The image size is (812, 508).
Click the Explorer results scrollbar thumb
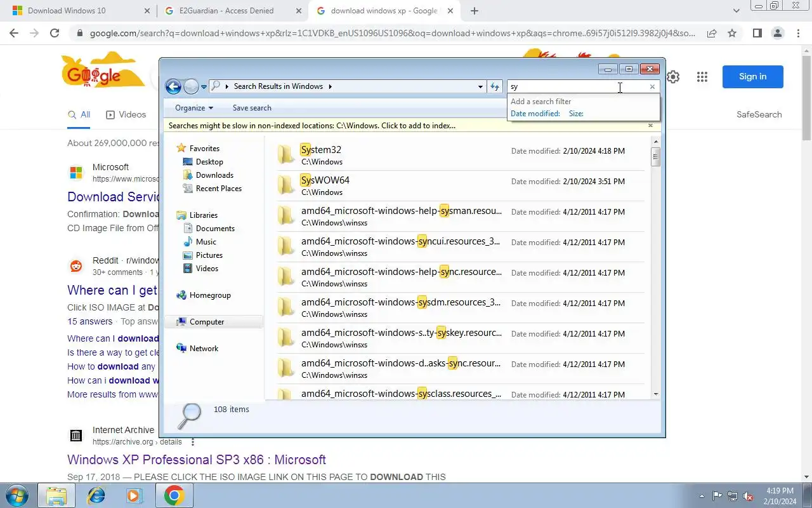pos(655,156)
